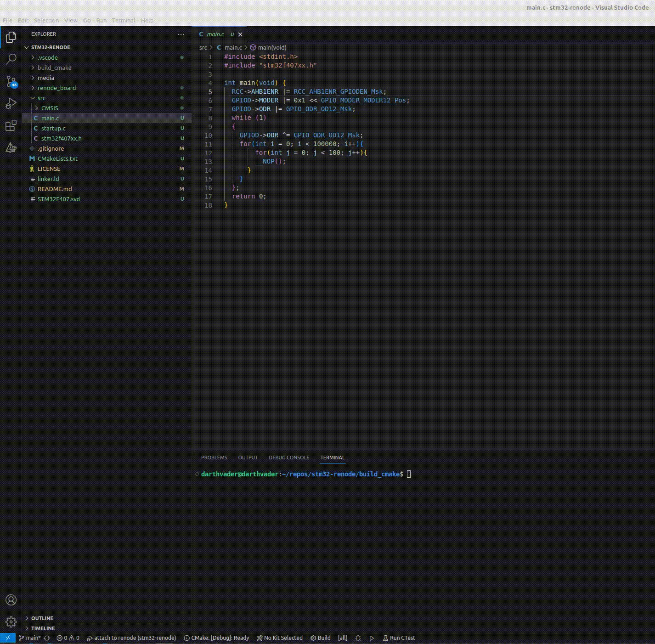Open the Terminal menu
Image resolution: width=655 pixels, height=644 pixels.
pos(124,20)
